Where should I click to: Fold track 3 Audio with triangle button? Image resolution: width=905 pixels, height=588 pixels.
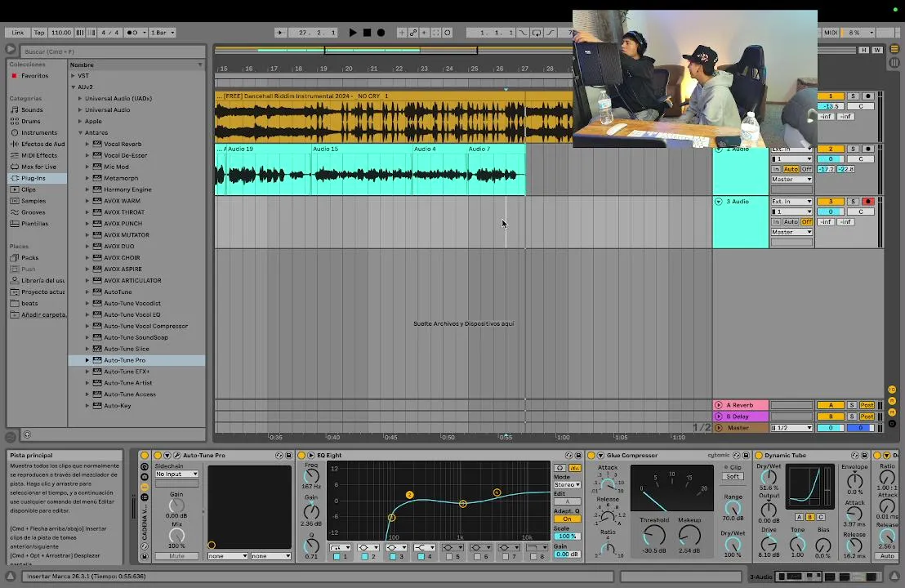[x=719, y=202]
